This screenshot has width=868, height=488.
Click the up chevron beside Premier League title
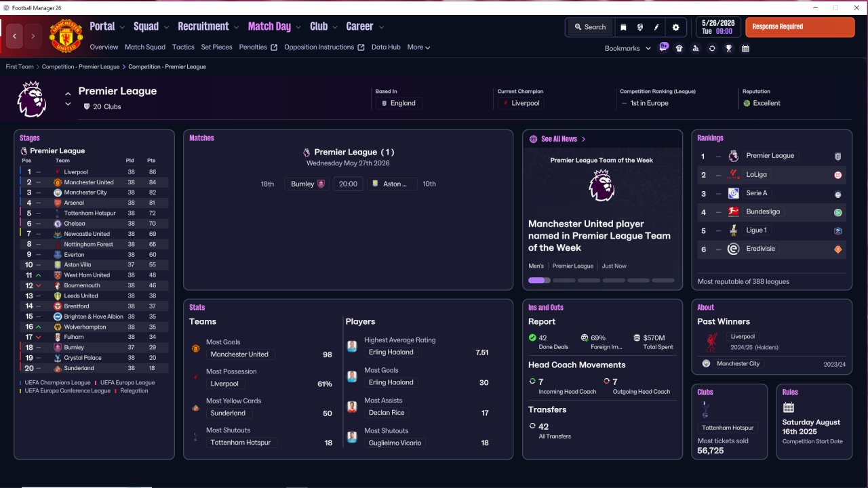(68, 94)
